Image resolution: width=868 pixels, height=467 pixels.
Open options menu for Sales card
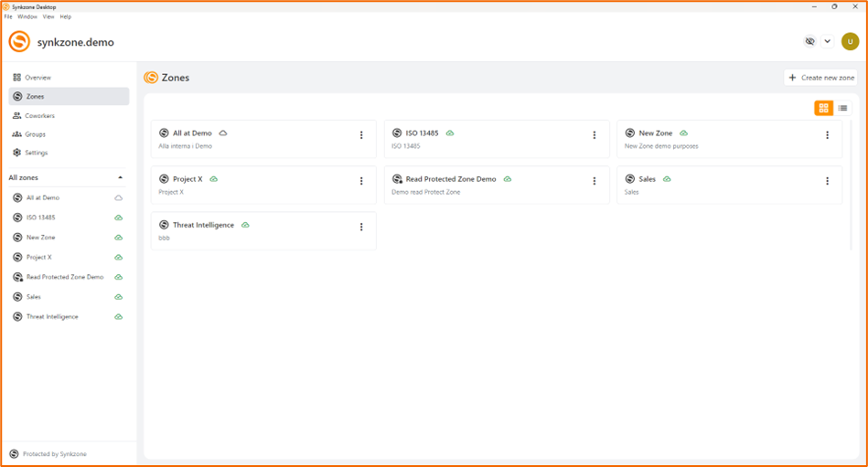click(828, 181)
